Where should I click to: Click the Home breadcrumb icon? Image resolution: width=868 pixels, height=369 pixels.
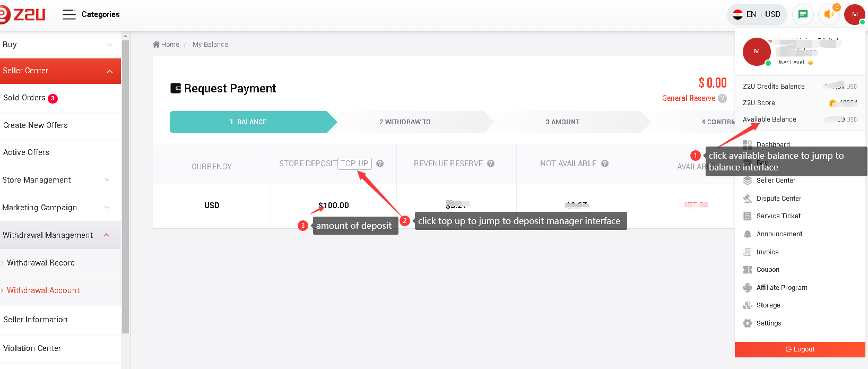[156, 45]
